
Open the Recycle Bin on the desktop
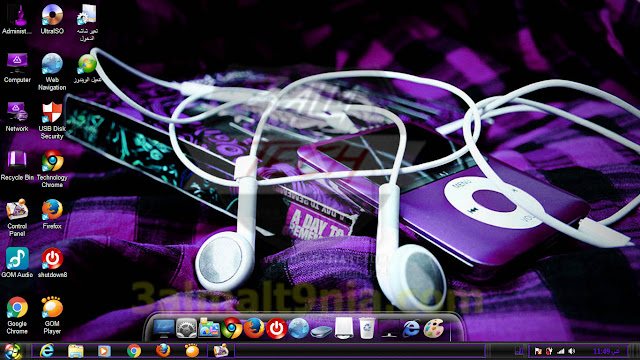[x=17, y=165]
